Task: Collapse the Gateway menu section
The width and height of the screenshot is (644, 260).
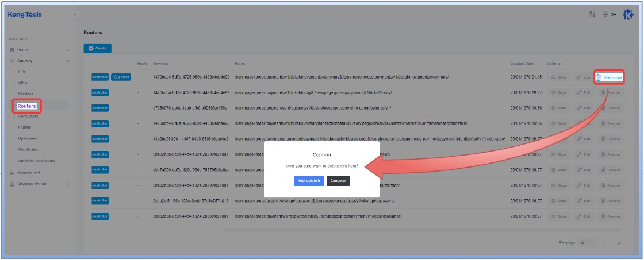Action: click(x=67, y=61)
